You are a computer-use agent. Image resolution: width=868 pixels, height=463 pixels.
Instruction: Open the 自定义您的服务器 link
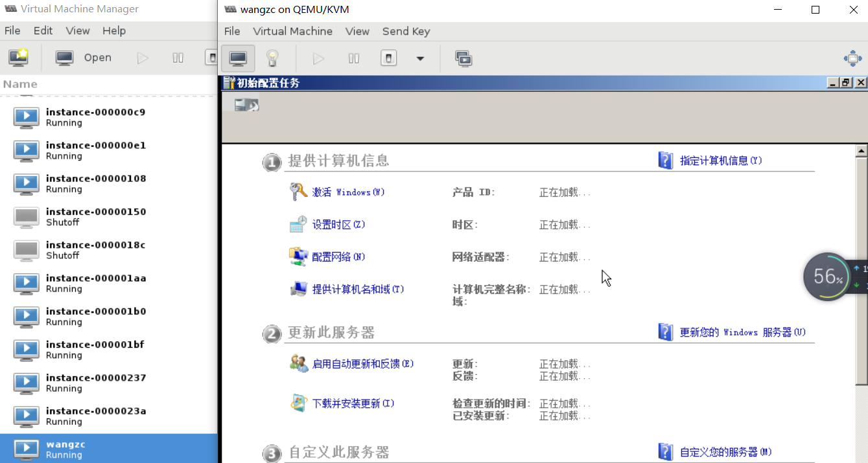727,451
